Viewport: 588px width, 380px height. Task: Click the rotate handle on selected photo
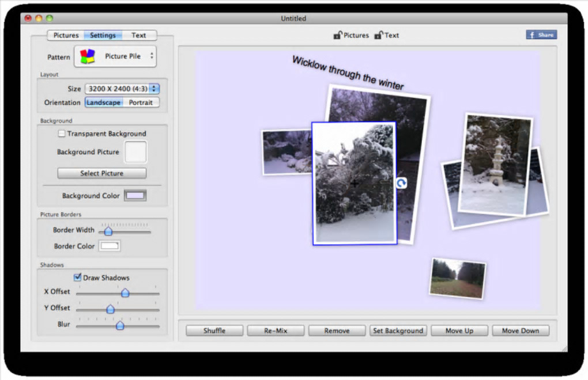coord(401,183)
